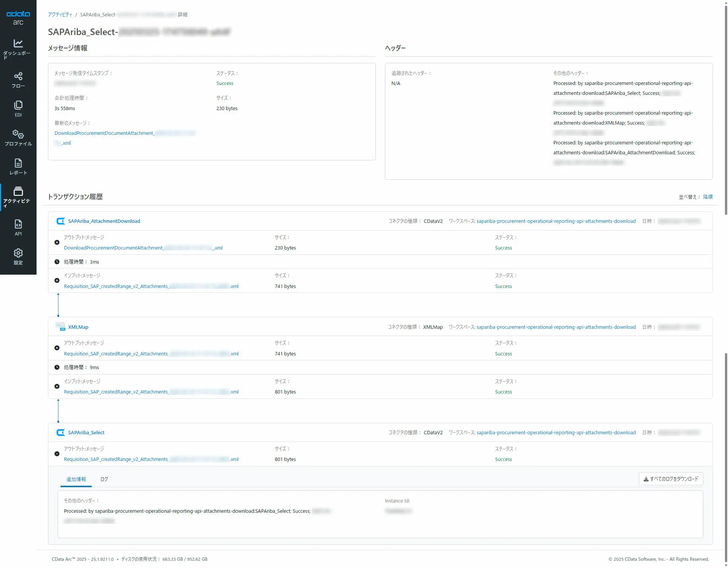
Task: Click the SAPAriba_AttachmentDownload connector icon
Action: pyautogui.click(x=61, y=221)
